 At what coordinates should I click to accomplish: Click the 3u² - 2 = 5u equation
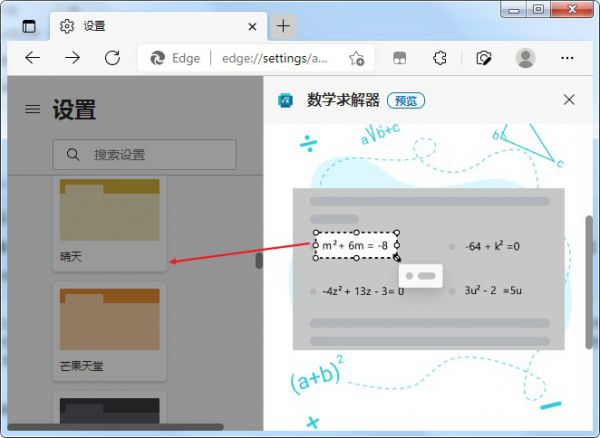point(493,291)
